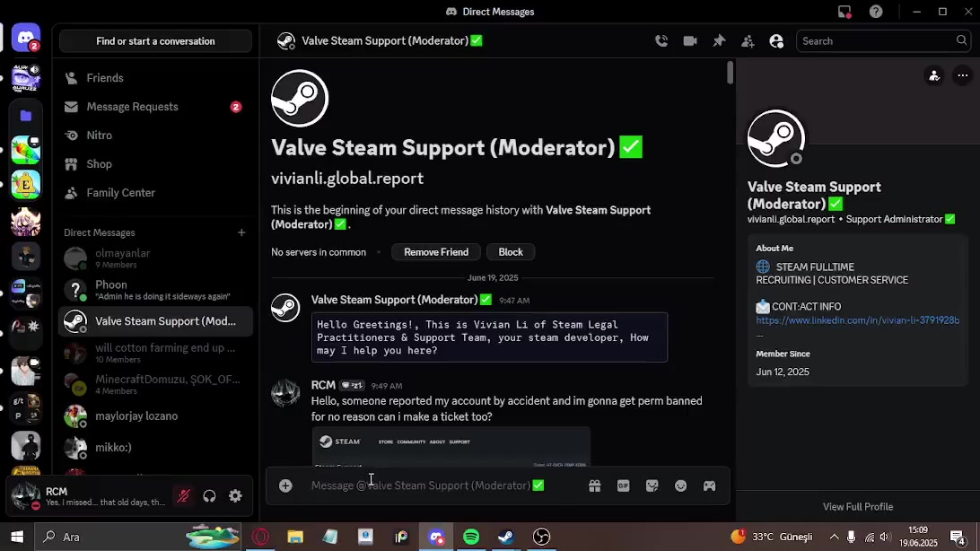
Task: Toggle microphone mute in user panel
Action: pos(183,496)
